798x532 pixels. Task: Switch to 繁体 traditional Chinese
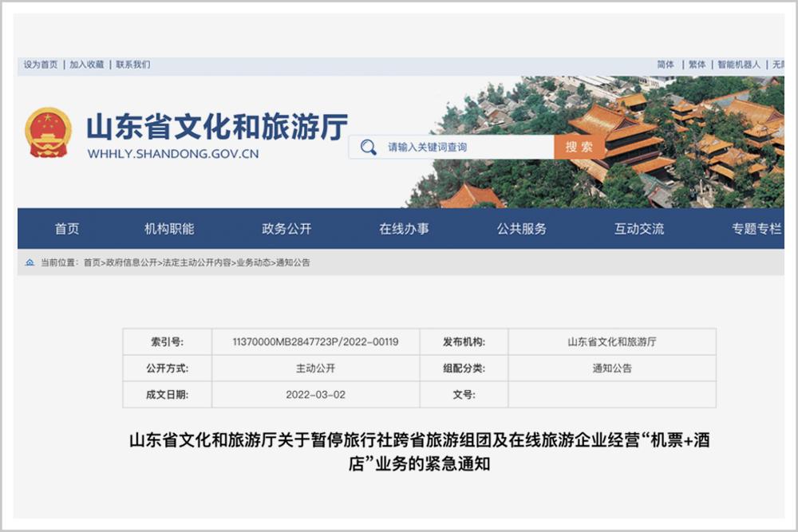(x=697, y=65)
